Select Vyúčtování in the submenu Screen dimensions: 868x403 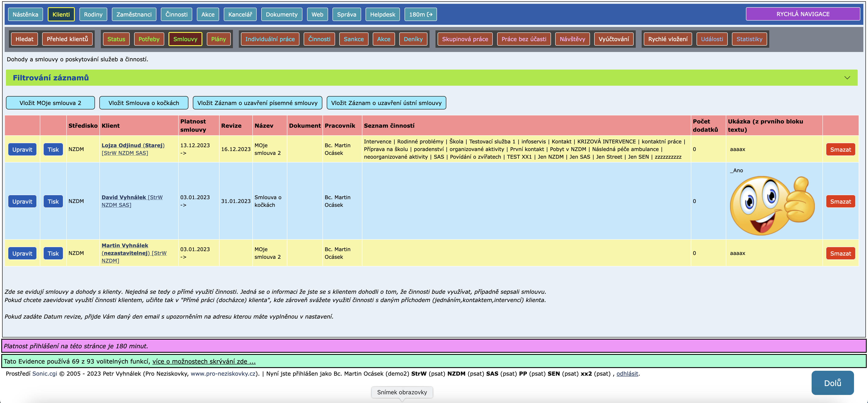coord(614,39)
